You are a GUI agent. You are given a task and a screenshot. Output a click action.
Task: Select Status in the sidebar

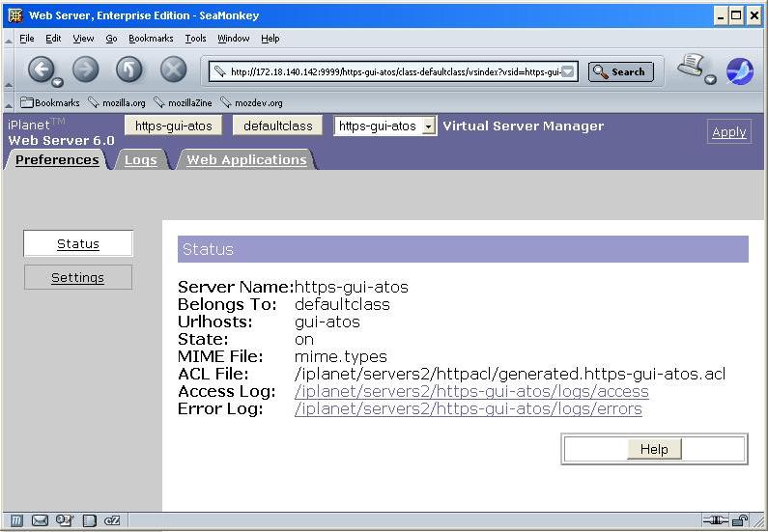(78, 243)
